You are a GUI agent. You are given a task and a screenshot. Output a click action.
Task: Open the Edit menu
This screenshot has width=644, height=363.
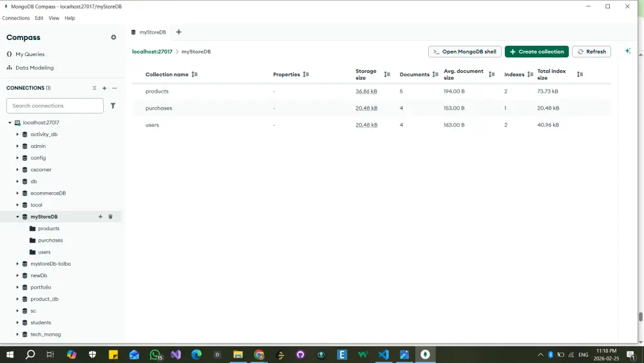tap(39, 18)
